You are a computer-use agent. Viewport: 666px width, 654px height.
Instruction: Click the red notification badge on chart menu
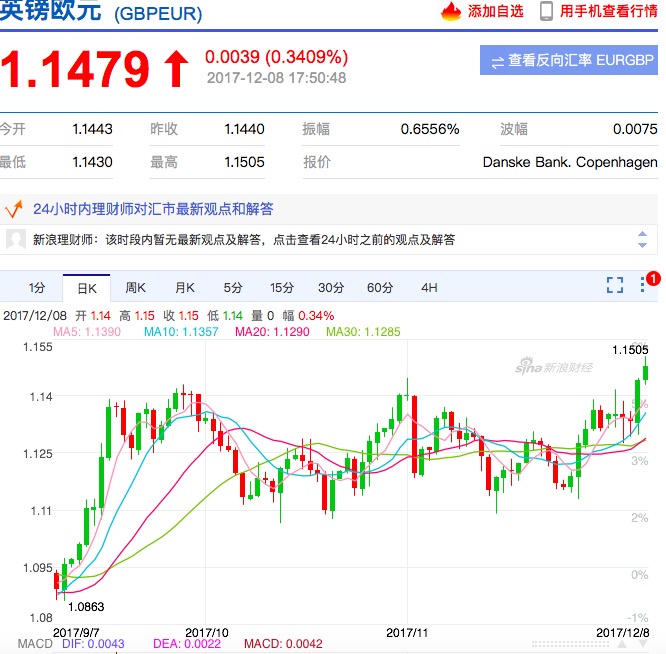(x=653, y=278)
